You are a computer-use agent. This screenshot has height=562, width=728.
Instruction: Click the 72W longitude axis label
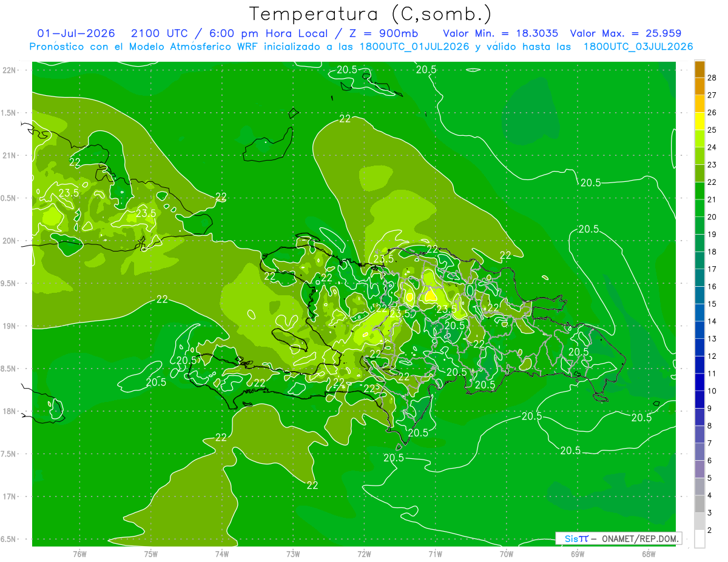click(364, 554)
